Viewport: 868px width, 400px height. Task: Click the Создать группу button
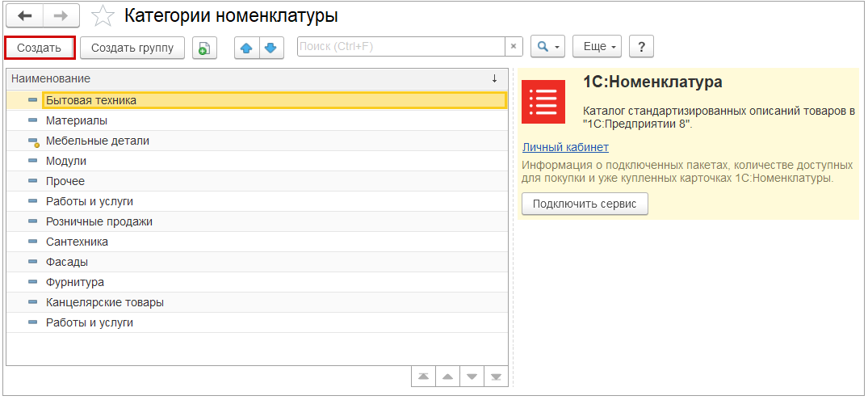point(132,48)
